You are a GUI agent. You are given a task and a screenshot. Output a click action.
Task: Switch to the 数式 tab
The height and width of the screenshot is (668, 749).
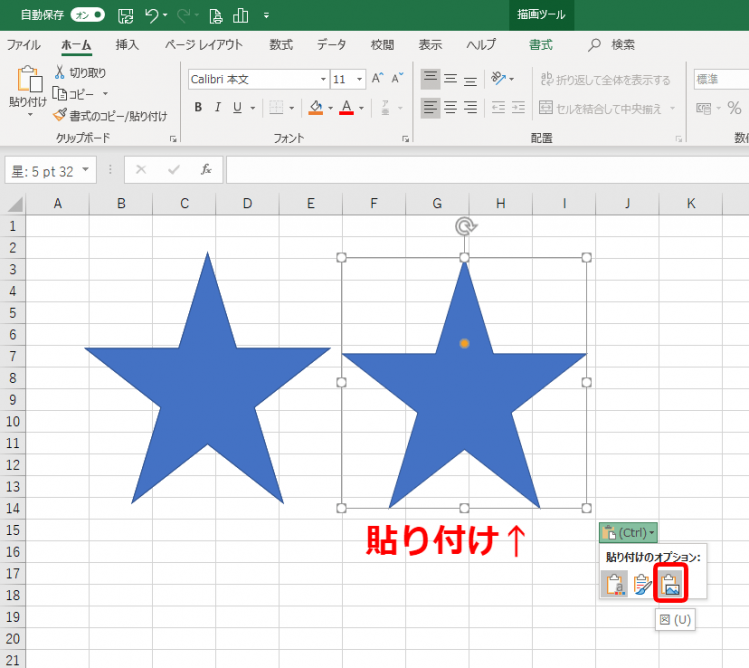point(281,45)
